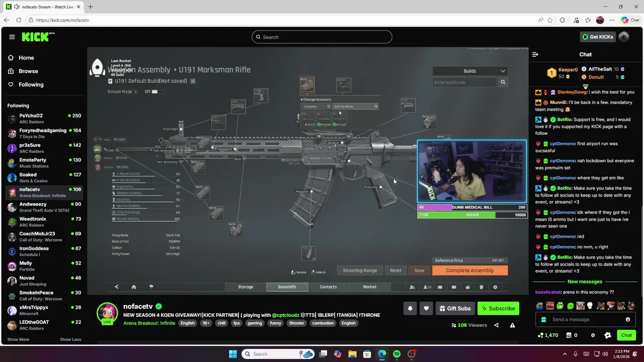
Task: Click Show Less in Following list
Action: (70, 339)
